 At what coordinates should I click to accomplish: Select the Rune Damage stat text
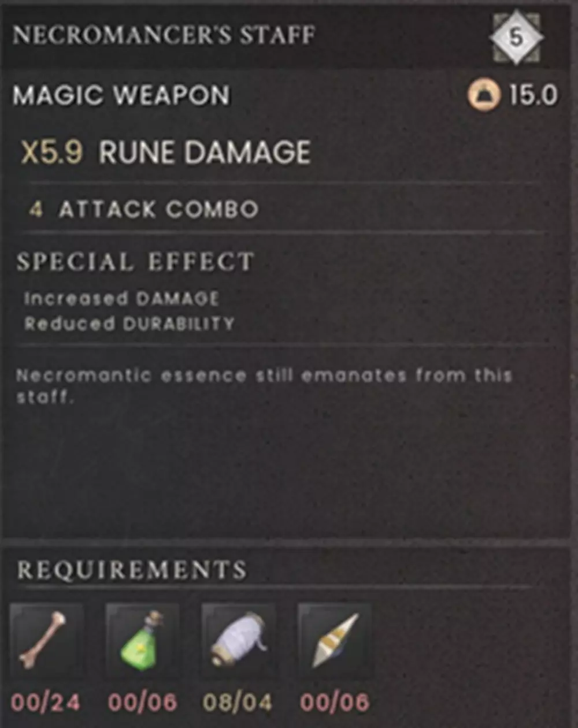pyautogui.click(x=205, y=153)
